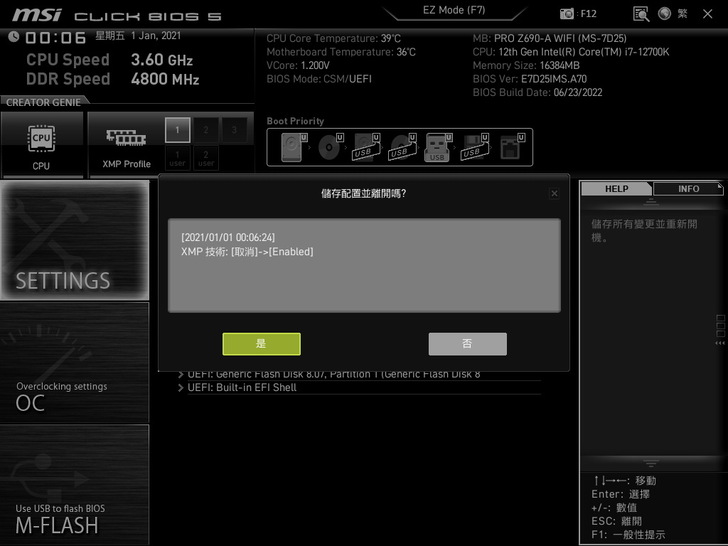Select XMP user profile 2
The image size is (728, 546).
coord(206,158)
